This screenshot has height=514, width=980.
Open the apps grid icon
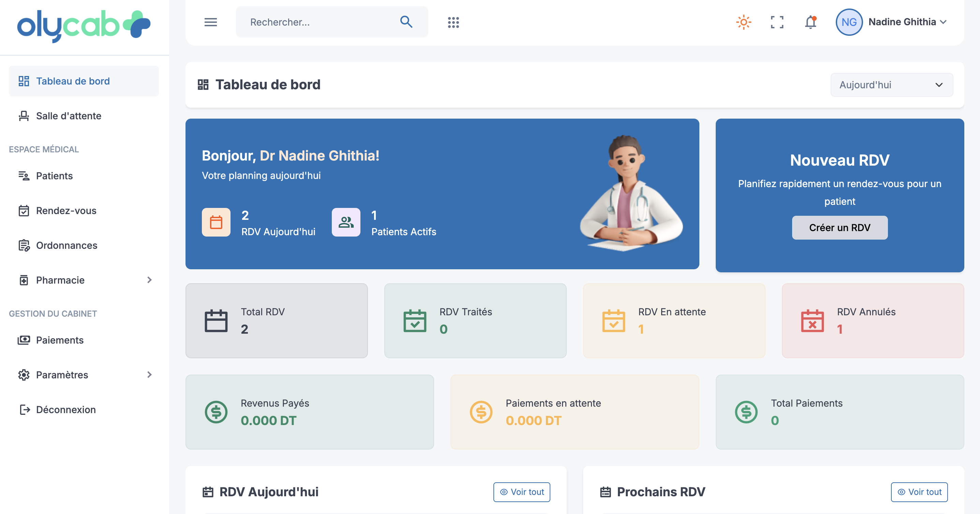[453, 22]
